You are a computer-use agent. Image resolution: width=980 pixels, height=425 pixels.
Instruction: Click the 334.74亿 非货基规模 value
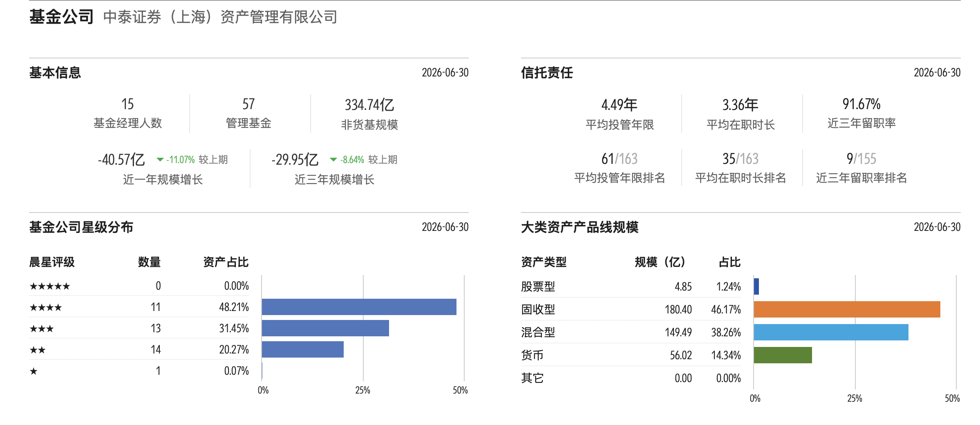tap(369, 105)
